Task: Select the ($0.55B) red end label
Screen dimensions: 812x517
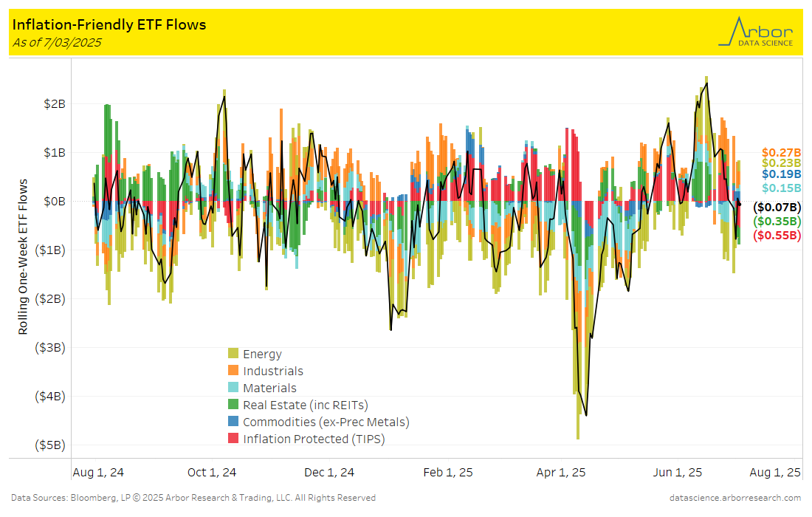Action: point(777,236)
